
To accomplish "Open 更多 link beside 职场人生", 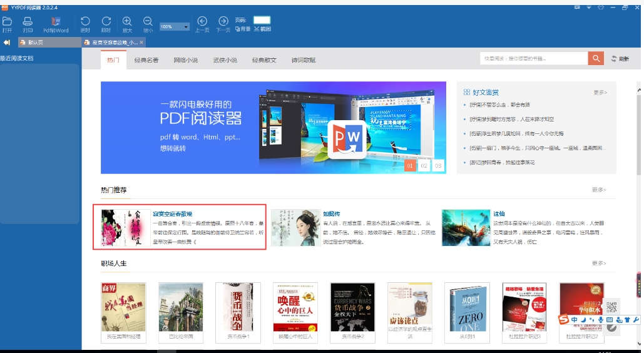I will click(599, 263).
